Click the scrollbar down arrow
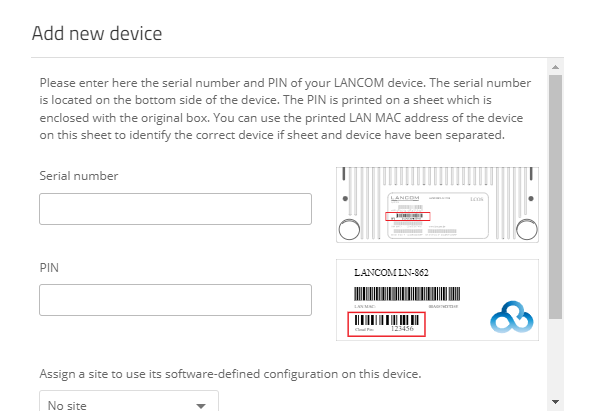Viewport: 595px width, 419px height. click(556, 402)
